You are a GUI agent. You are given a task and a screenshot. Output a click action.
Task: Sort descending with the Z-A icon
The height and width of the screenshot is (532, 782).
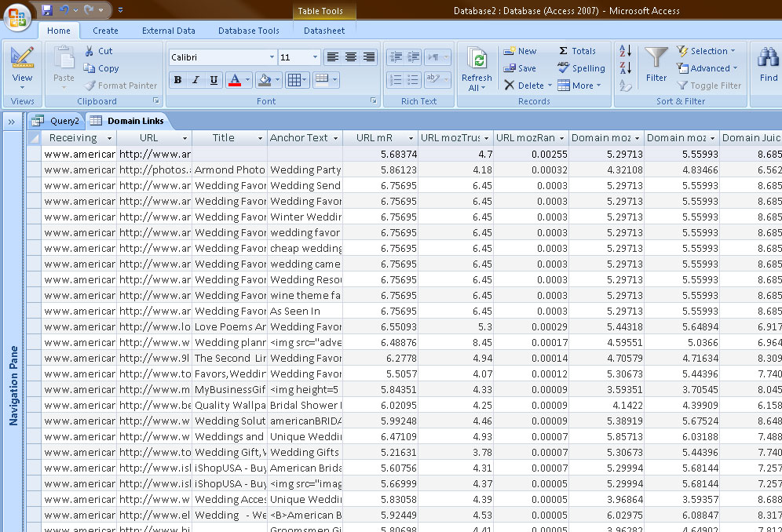point(626,67)
